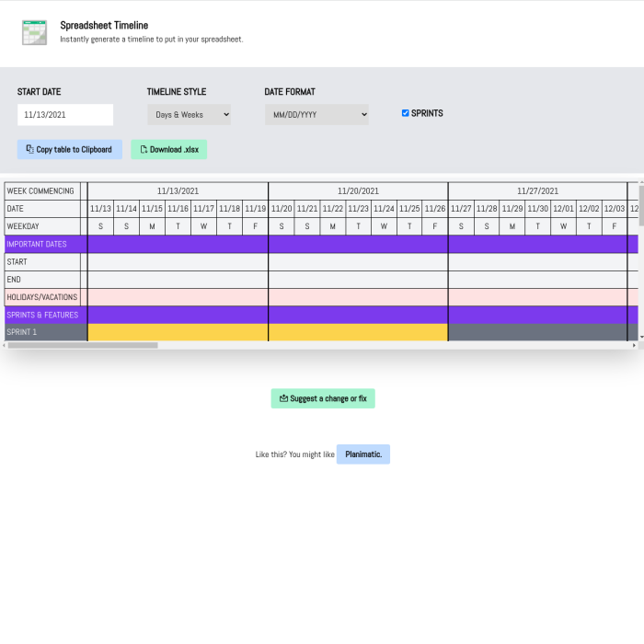Click date cell 12/03
Screen dimensions: 644x644
click(615, 209)
